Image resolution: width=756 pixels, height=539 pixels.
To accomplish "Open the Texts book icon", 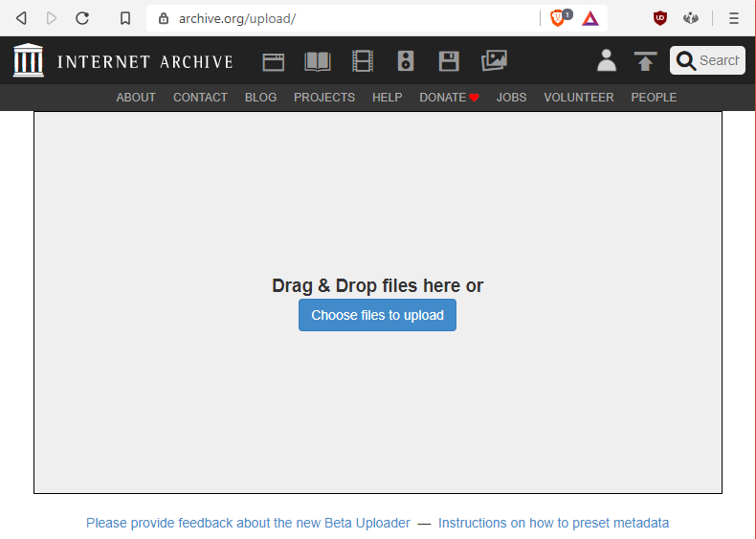I will [x=318, y=61].
